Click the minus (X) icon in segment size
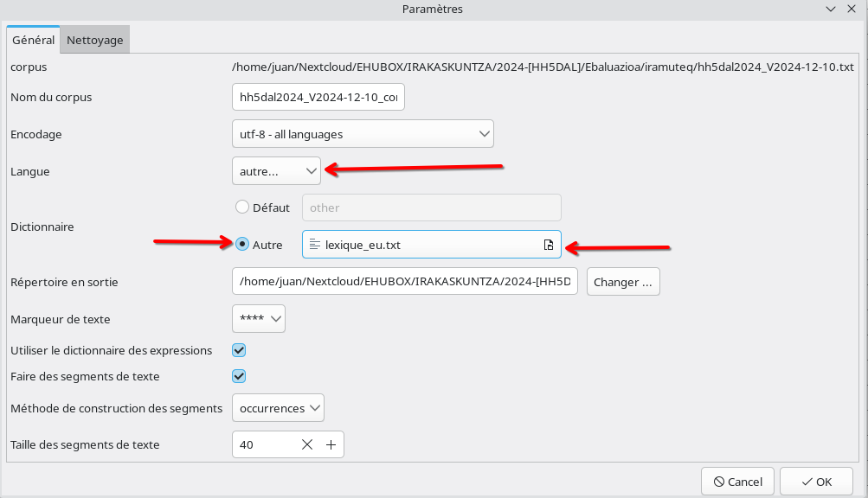The height and width of the screenshot is (498, 868). pos(306,444)
